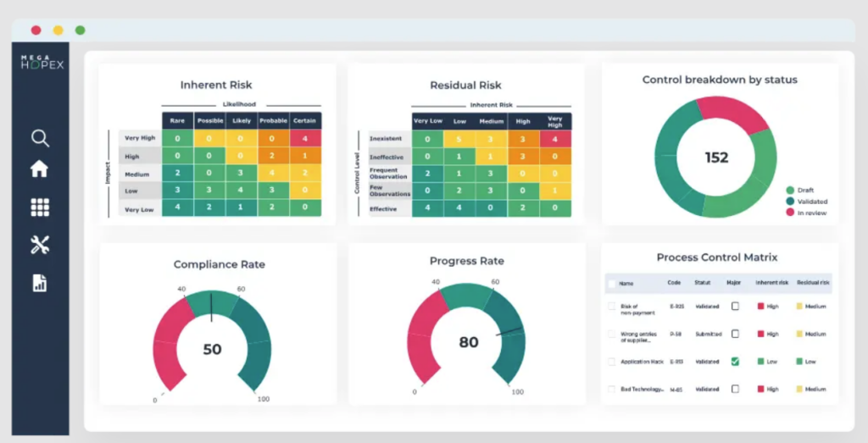868x443 pixels.
Task: Open search from the sidebar magnifier icon
Action: coord(40,138)
